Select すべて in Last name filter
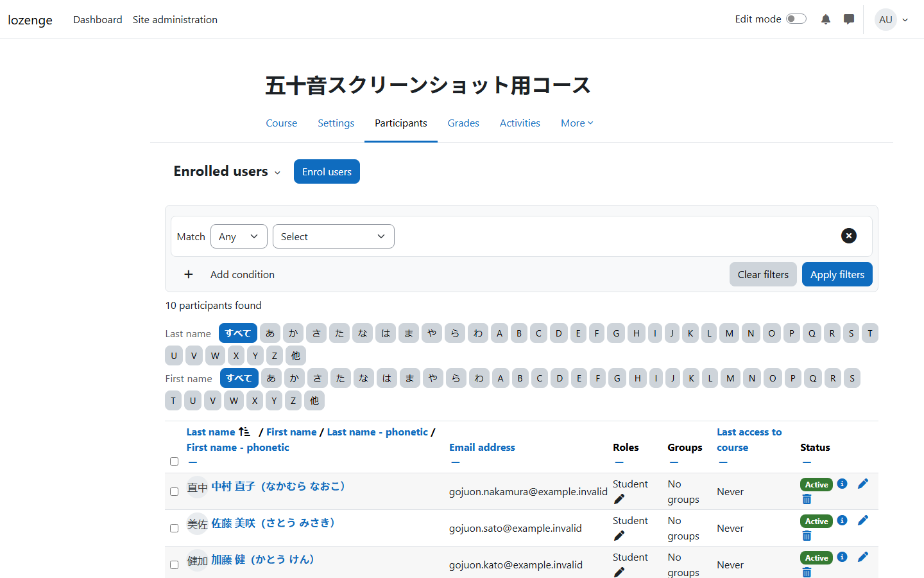The width and height of the screenshot is (924, 578). pos(238,333)
